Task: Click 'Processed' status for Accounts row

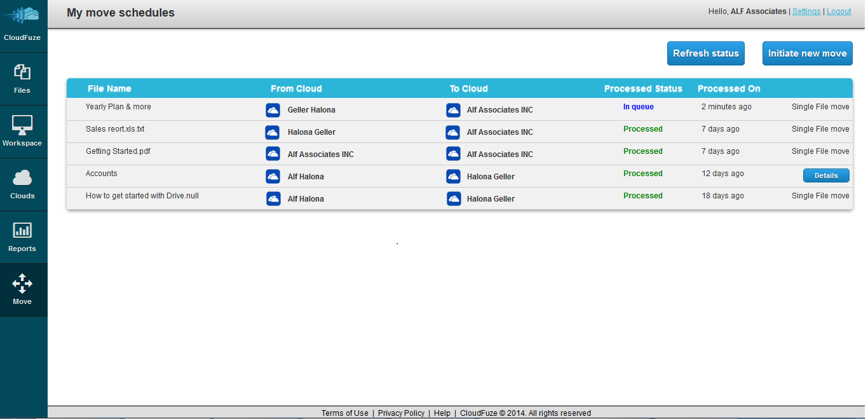Action: (x=643, y=174)
